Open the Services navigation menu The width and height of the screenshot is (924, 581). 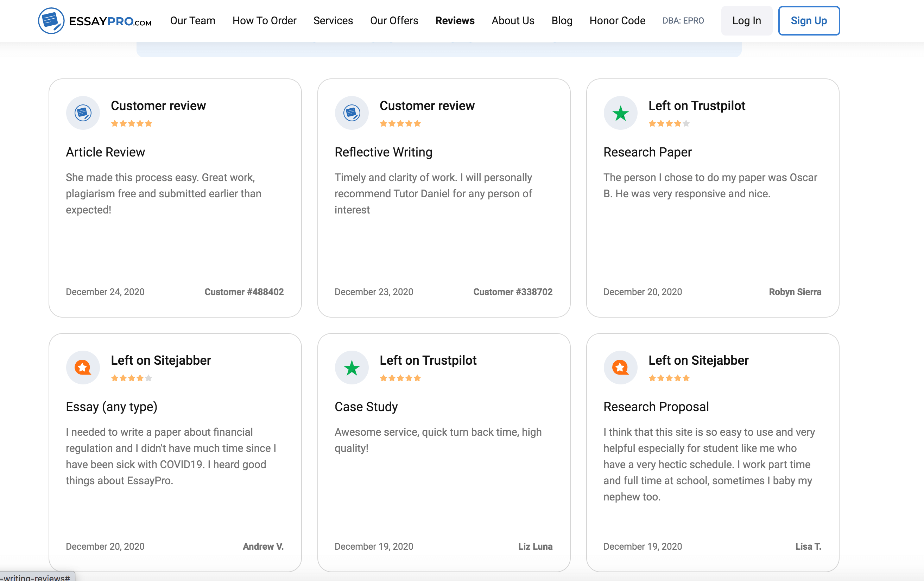[333, 21]
